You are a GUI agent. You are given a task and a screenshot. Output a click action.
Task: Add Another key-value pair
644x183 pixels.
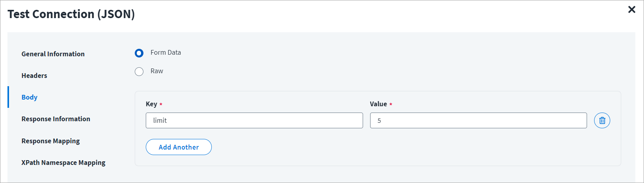point(179,147)
